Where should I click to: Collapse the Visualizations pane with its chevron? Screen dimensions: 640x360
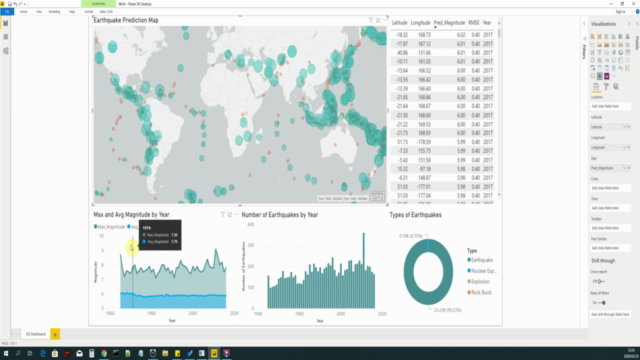(x=629, y=24)
